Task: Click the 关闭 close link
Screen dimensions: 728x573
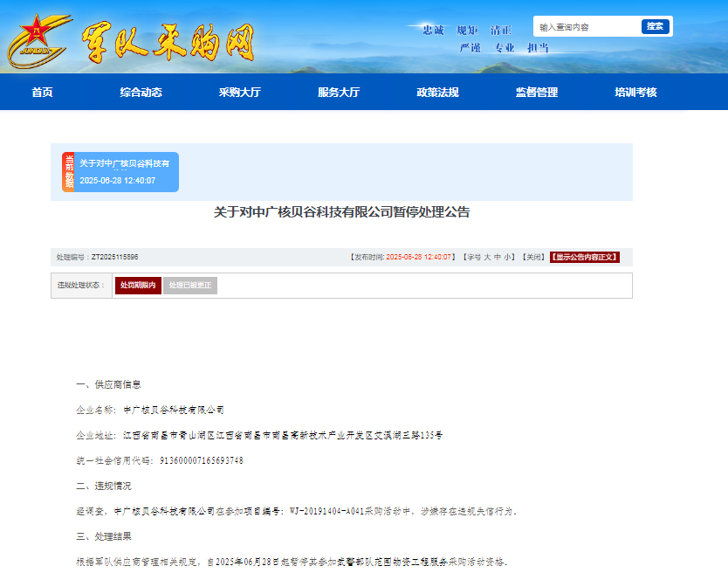Action: 533,257
